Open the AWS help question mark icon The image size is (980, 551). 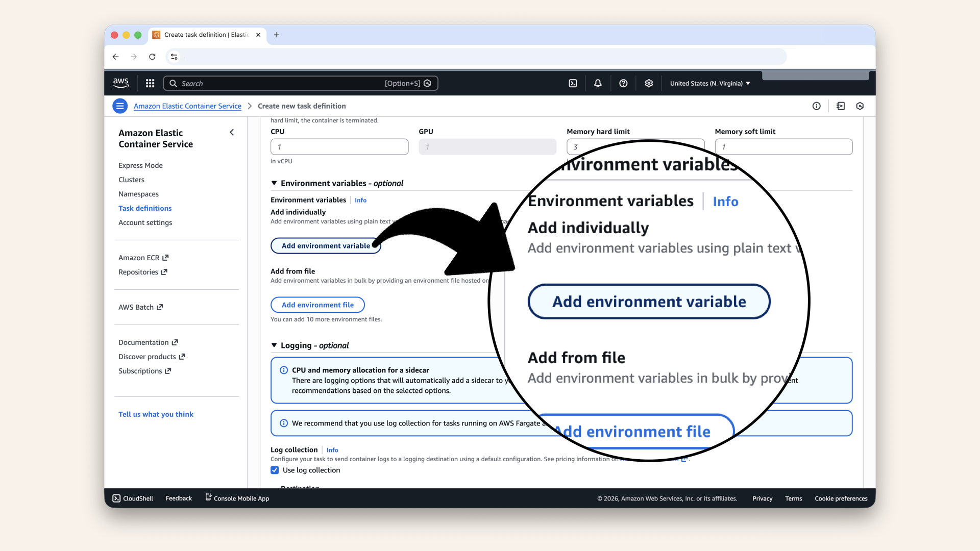point(623,83)
